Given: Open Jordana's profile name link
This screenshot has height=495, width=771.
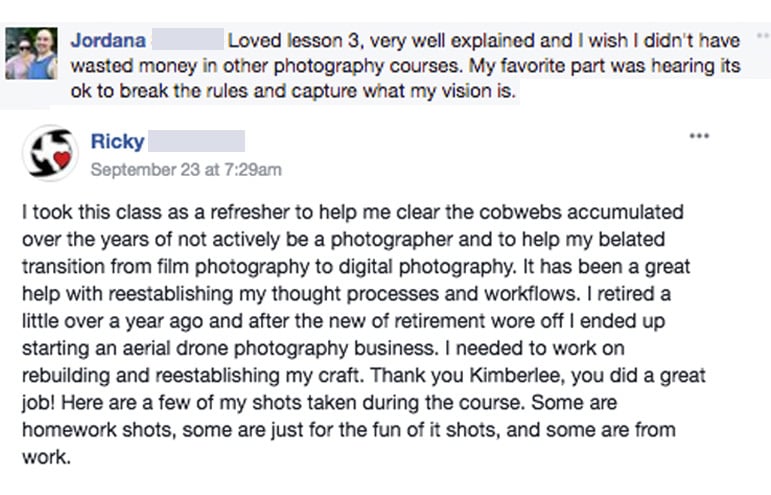Looking at the screenshot, I should tap(109, 41).
